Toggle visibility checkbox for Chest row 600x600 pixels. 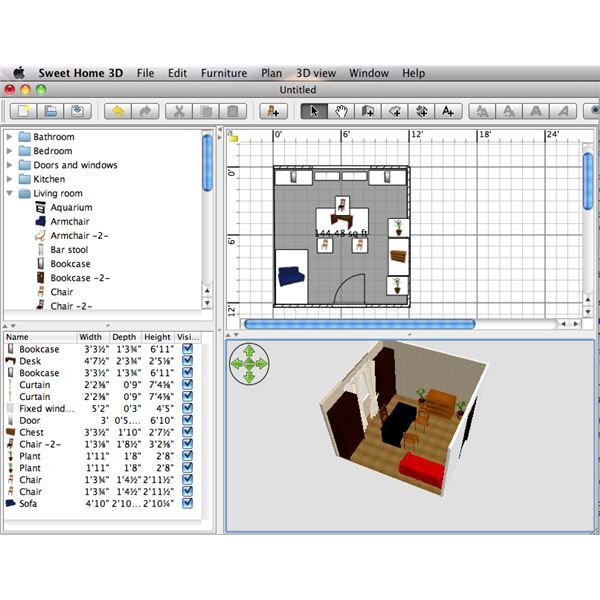(x=187, y=432)
